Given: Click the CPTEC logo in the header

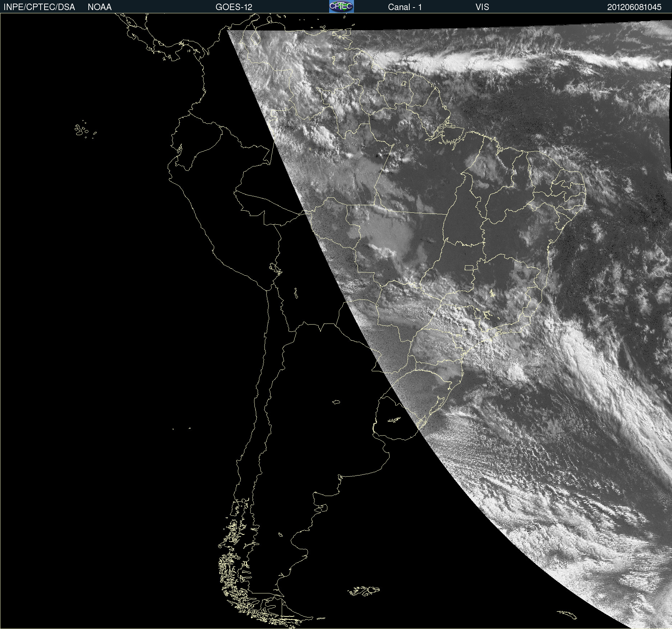Looking at the screenshot, I should coord(341,6).
